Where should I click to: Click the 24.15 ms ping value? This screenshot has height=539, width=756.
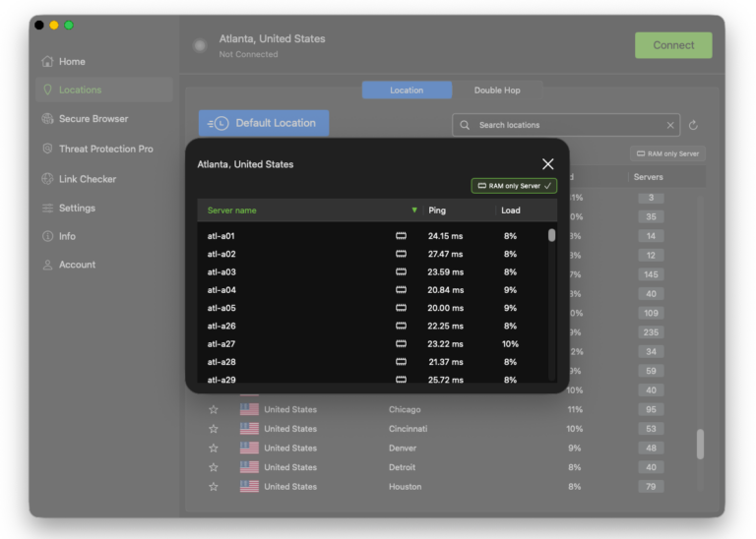tap(446, 236)
